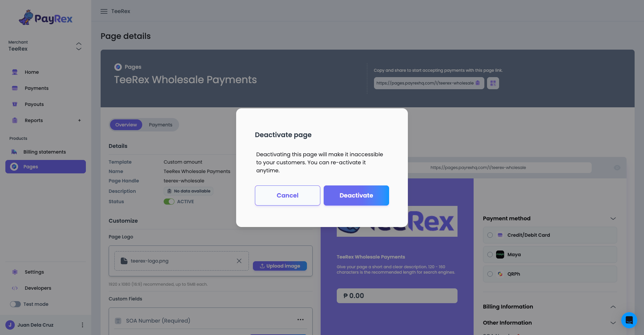Open the Merchant TeeRex switcher

79,46
